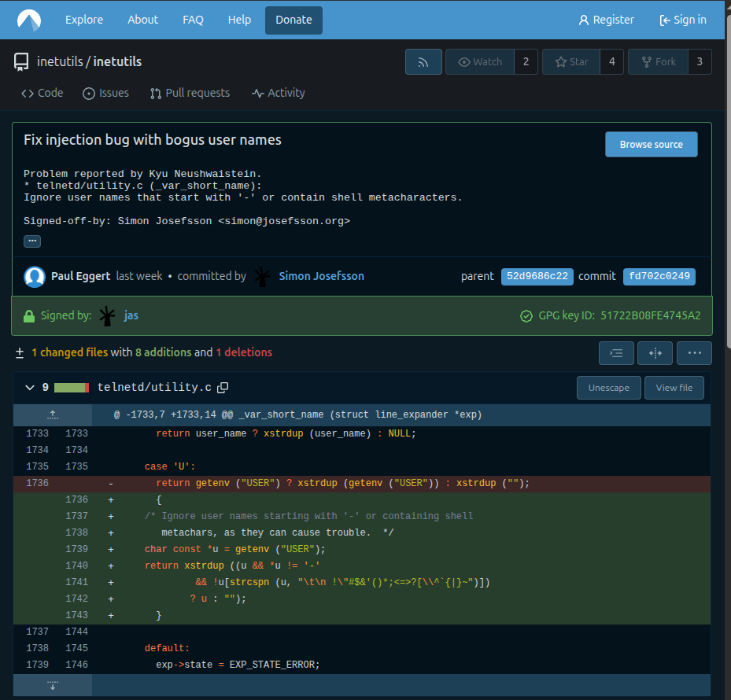
Task: Copy the telnetd/utility.c file path
Action: point(223,388)
